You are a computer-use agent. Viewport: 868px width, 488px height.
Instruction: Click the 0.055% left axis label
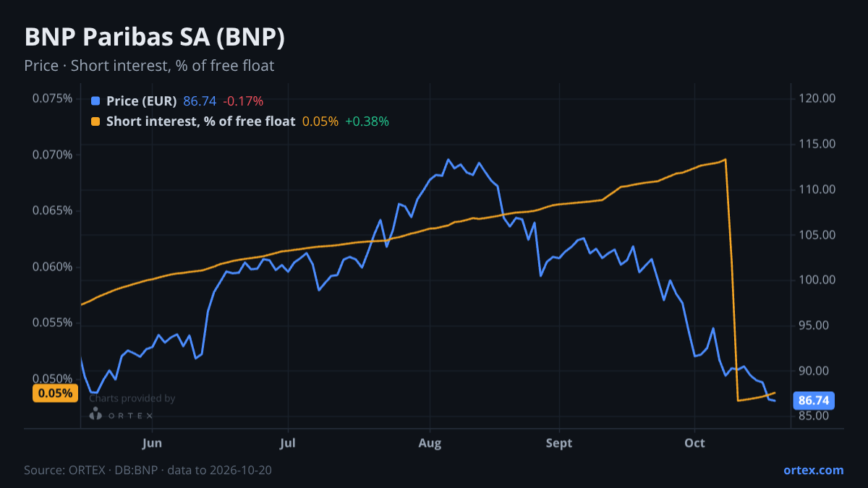(x=52, y=322)
